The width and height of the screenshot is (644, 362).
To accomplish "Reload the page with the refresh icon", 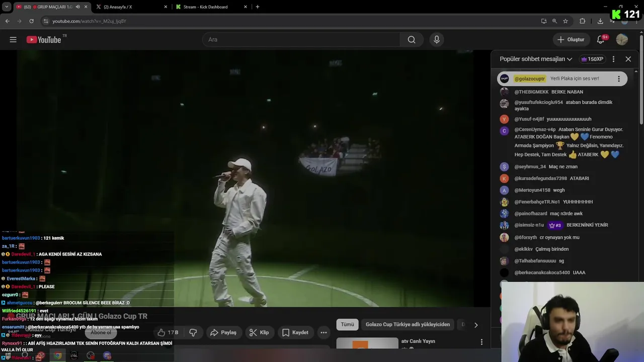I will click(x=31, y=21).
